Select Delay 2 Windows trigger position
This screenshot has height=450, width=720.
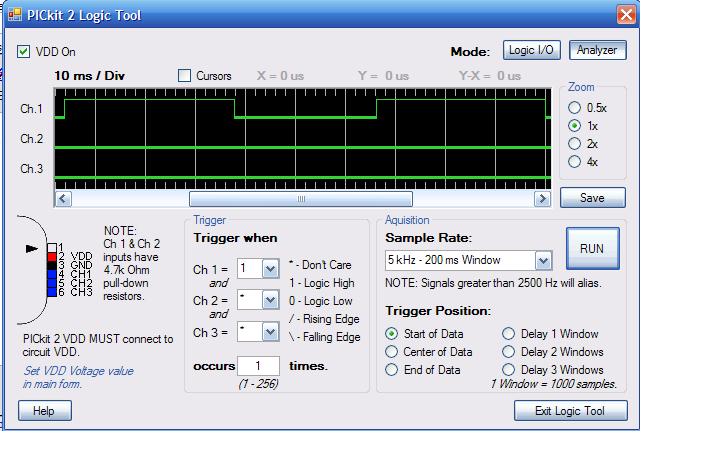click(508, 352)
